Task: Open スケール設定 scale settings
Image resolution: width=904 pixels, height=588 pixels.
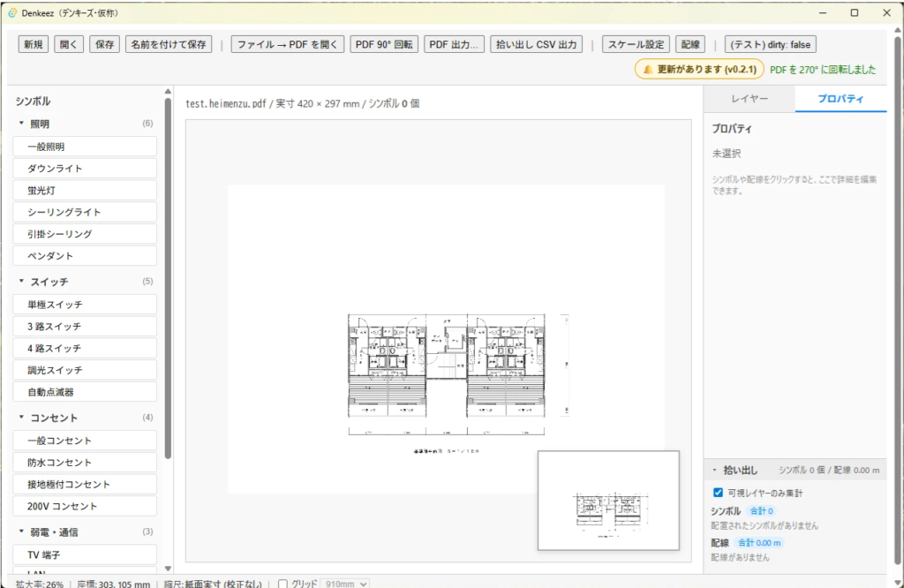Action: (x=636, y=44)
